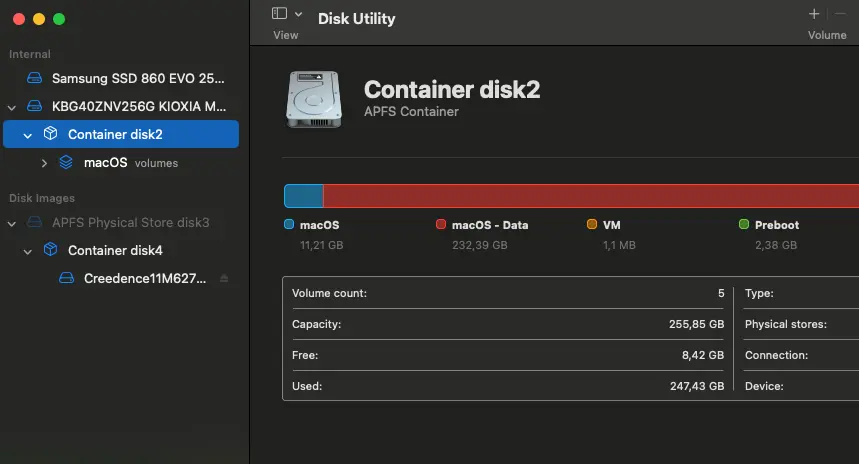Click the green full screen button
Image resolution: width=859 pixels, height=464 pixels.
(59, 19)
